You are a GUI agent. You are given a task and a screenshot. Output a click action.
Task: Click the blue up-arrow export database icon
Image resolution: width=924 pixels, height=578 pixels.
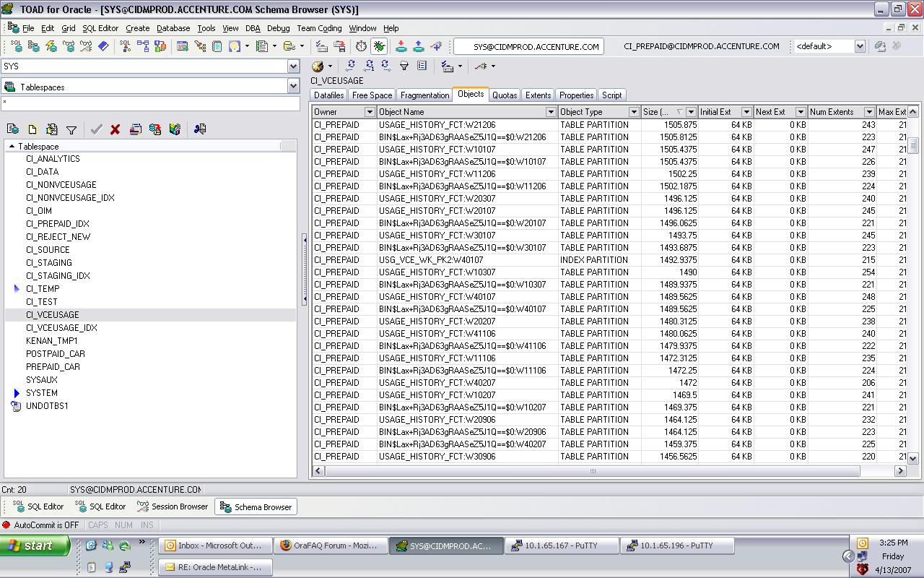pos(419,46)
